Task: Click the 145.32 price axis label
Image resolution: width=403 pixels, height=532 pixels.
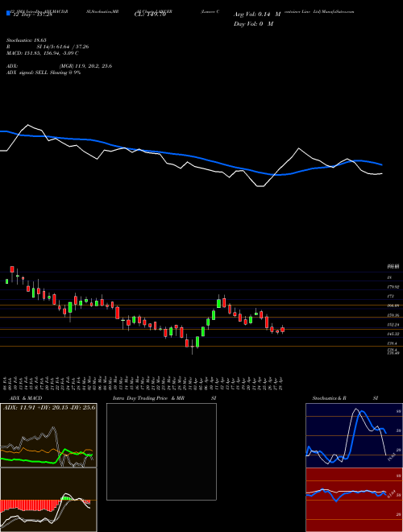Action: (x=393, y=335)
